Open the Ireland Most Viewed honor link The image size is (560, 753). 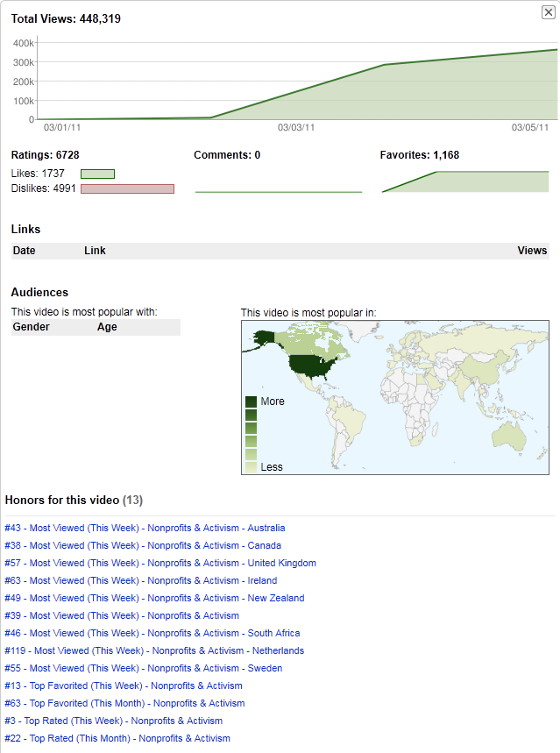coord(140,580)
